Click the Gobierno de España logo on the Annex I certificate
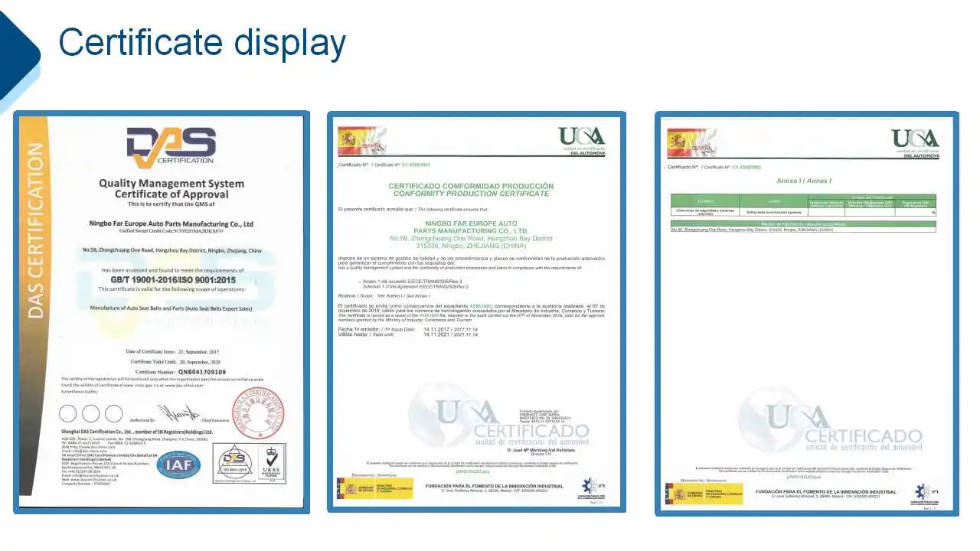This screenshot has height=551, width=980. [704, 494]
